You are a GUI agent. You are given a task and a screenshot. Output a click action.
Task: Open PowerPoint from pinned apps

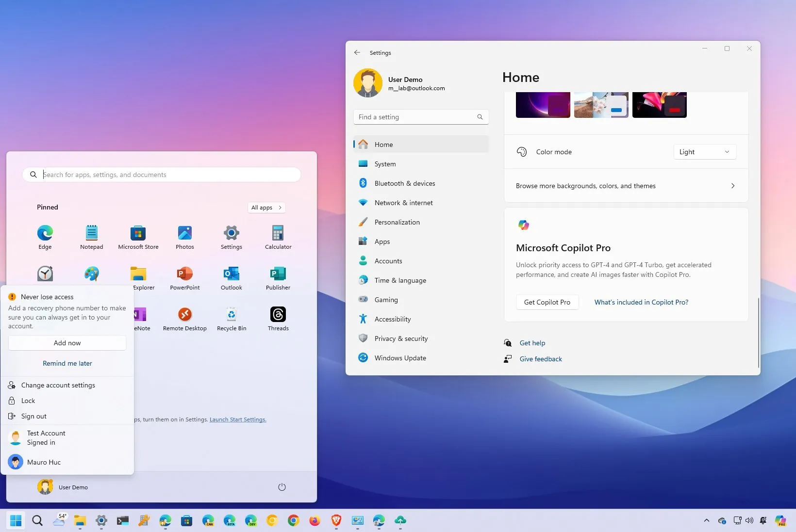(x=185, y=278)
